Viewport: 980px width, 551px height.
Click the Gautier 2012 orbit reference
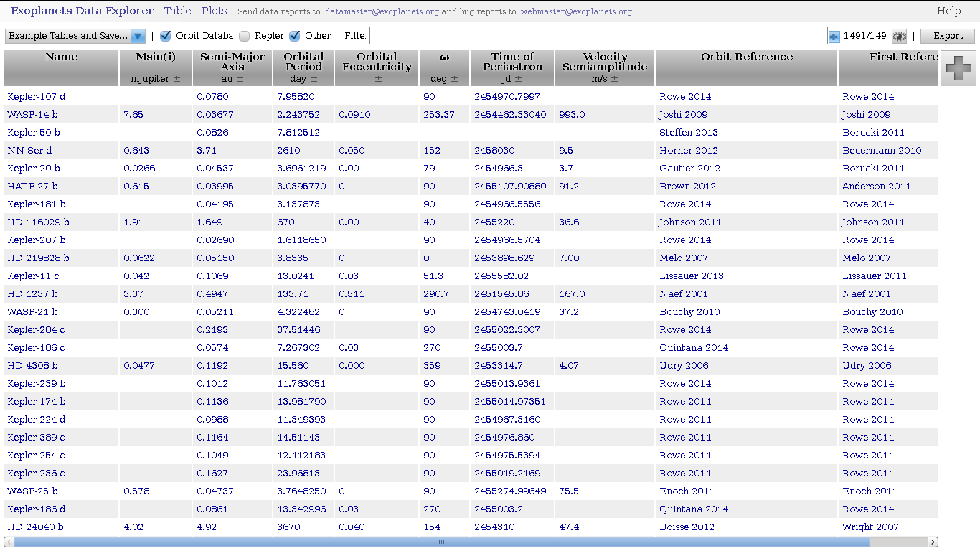[689, 168]
